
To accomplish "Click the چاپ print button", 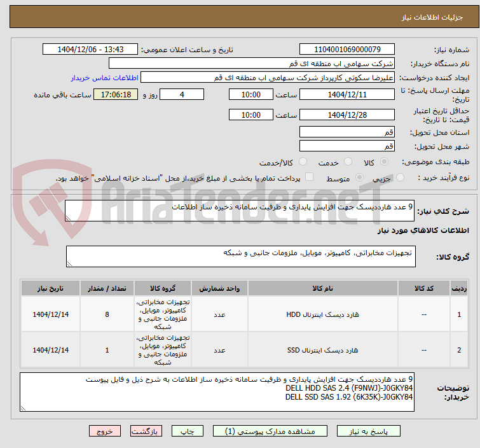I will (x=188, y=431).
